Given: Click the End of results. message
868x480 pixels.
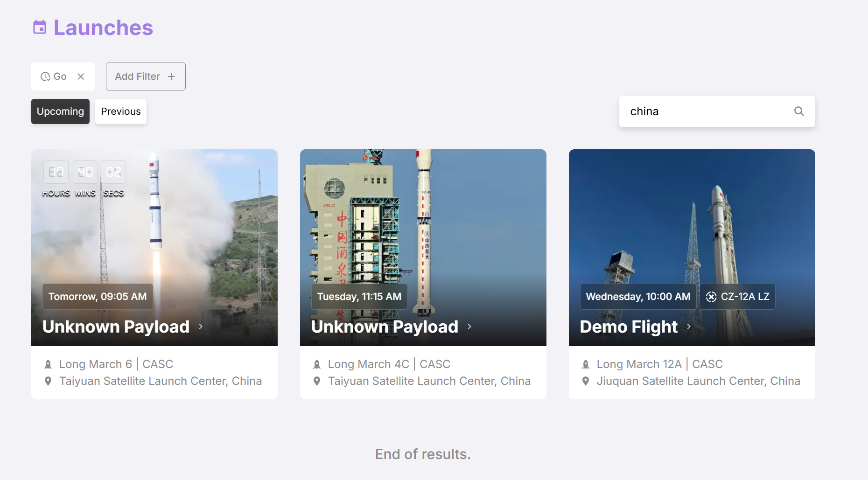Looking at the screenshot, I should coord(423,454).
